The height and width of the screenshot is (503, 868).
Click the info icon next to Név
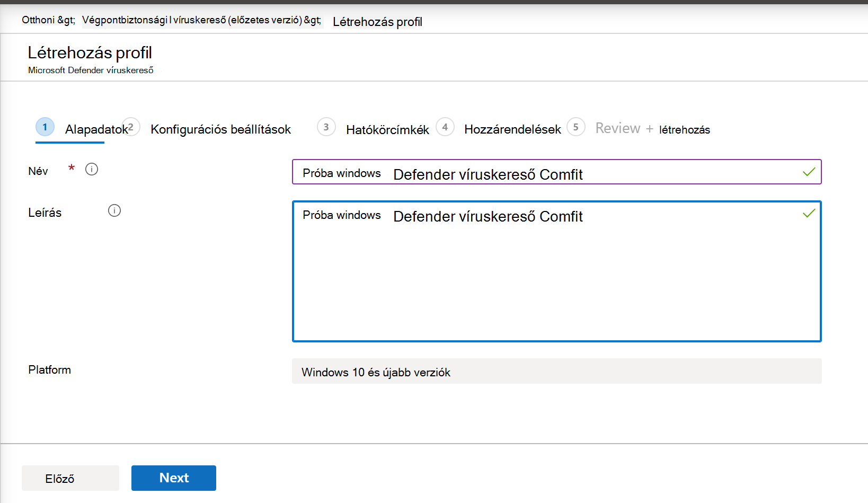pyautogui.click(x=92, y=170)
